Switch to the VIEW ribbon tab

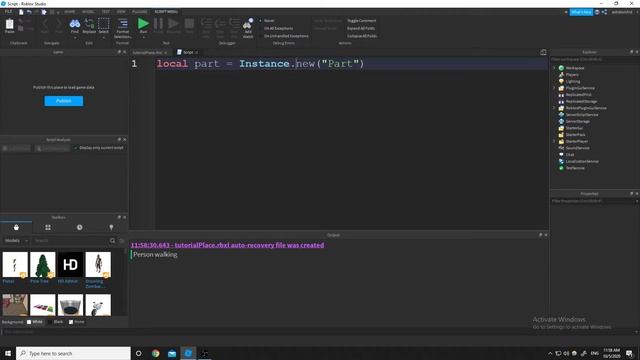point(121,12)
